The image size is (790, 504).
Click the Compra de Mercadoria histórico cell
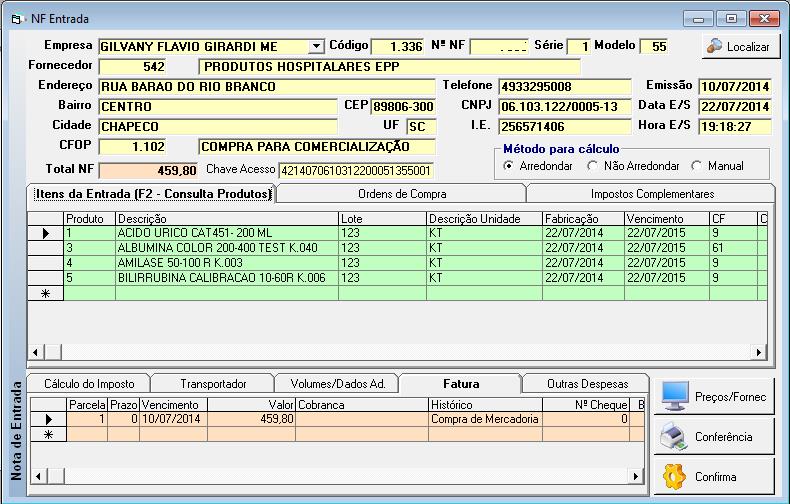(x=485, y=419)
